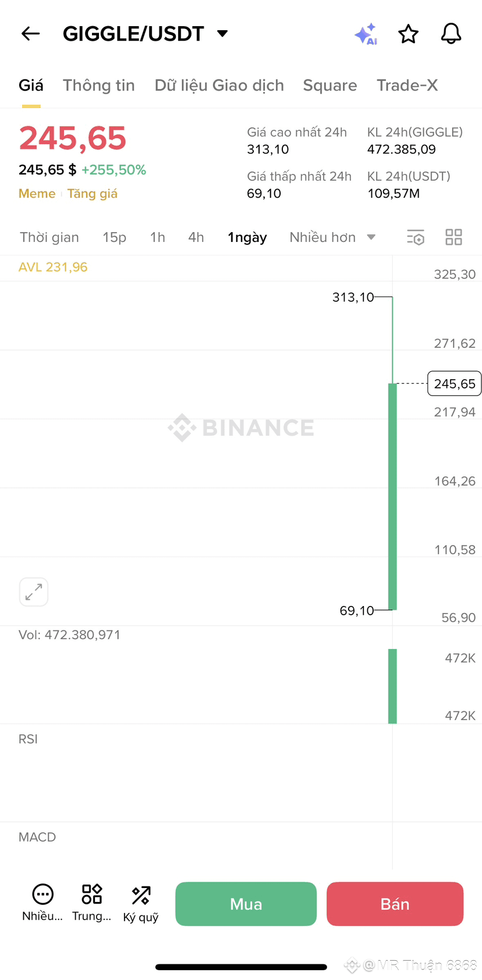Open Ký quỹ margin trading icon

tap(141, 903)
